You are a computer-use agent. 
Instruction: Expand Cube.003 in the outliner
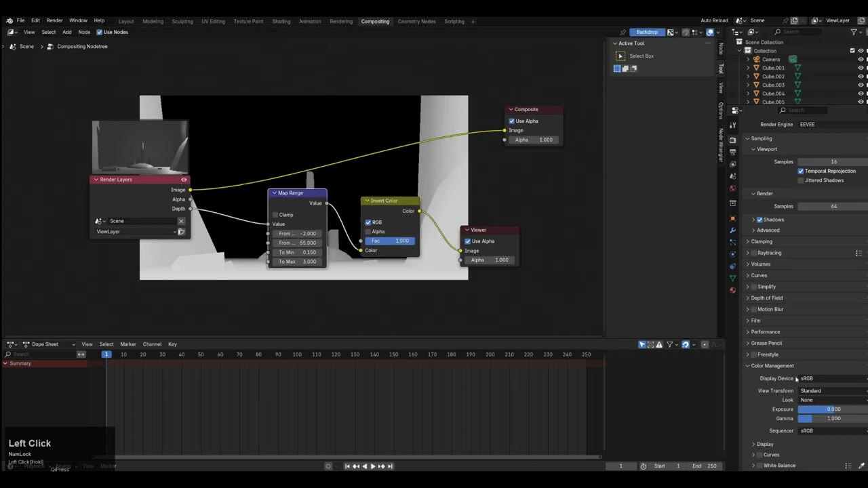tap(749, 85)
